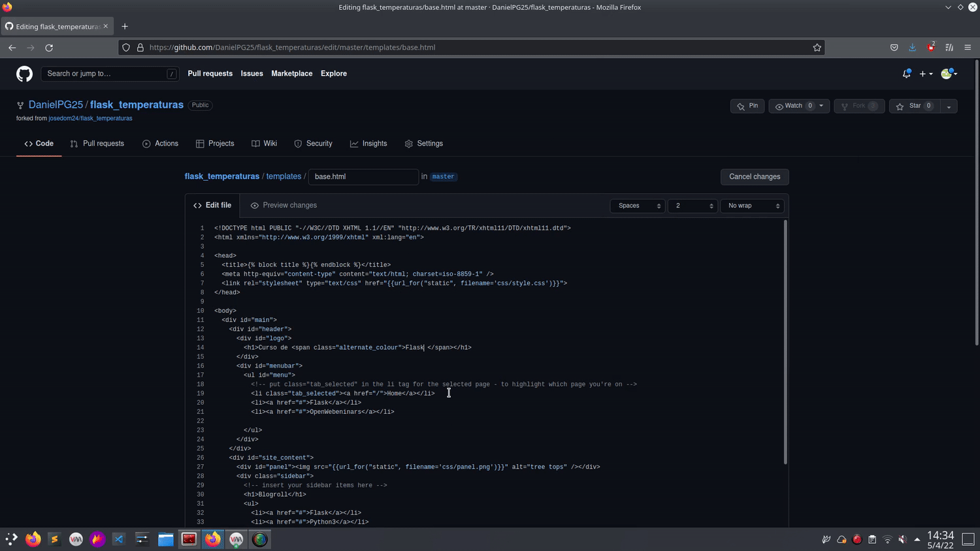Open Explore in top navigation
The width and height of the screenshot is (980, 551).
[x=333, y=74]
